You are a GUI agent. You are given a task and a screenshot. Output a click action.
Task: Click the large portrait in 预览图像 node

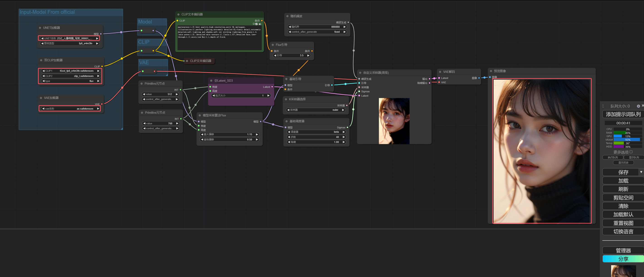pyautogui.click(x=542, y=151)
